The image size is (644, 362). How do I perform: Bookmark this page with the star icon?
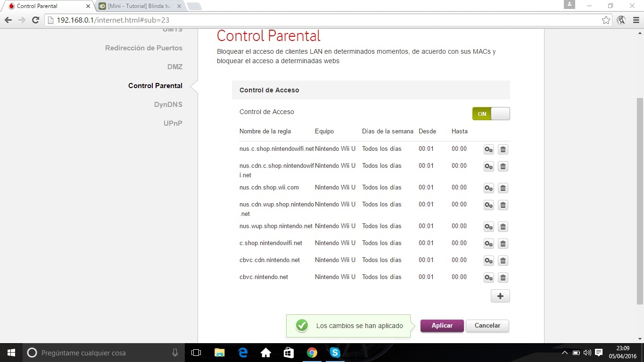point(606,20)
